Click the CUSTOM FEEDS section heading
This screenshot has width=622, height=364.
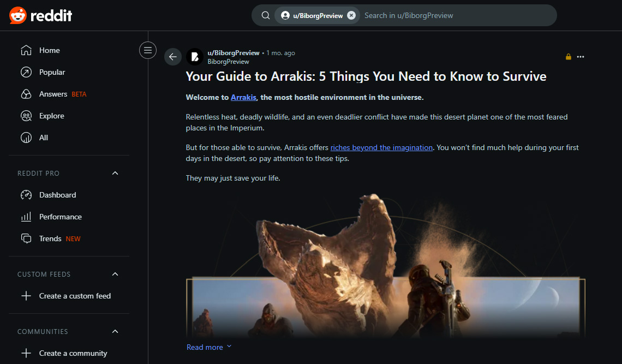pos(44,275)
